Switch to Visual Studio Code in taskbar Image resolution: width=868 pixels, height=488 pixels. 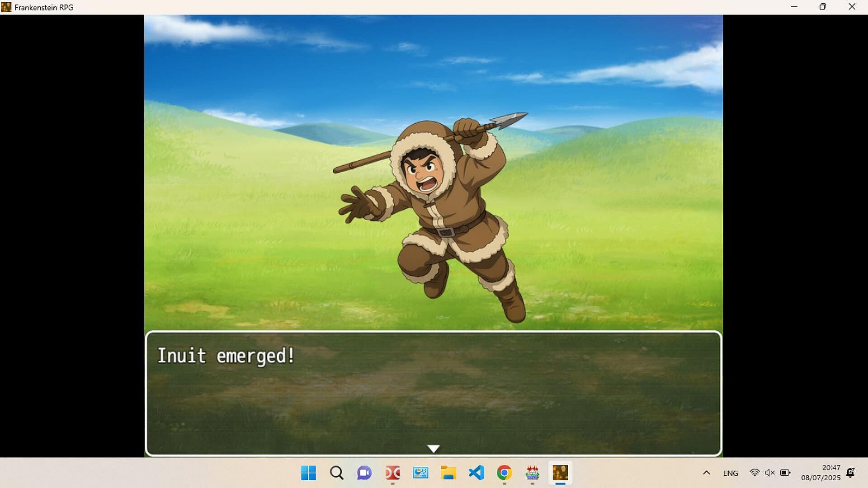[476, 473]
